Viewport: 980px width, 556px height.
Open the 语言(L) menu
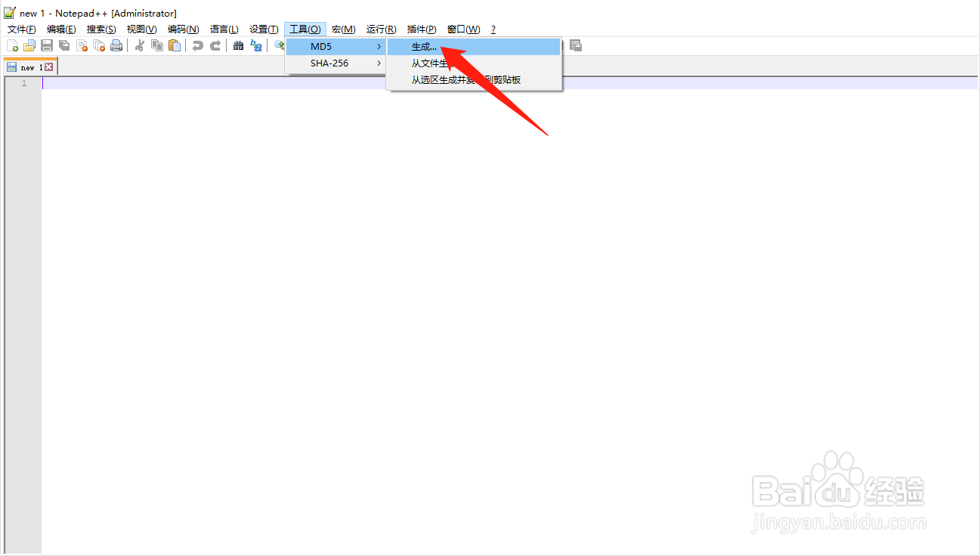click(224, 29)
